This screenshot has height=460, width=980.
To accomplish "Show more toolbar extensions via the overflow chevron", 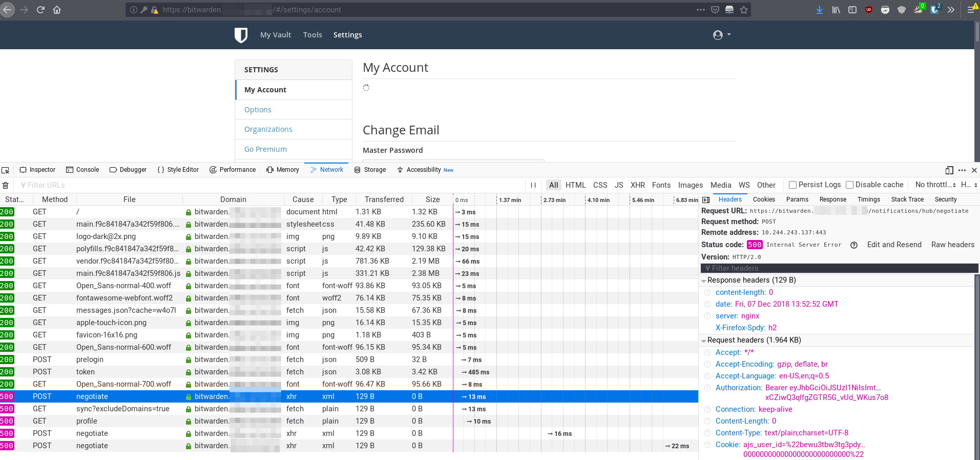I will pos(951,10).
